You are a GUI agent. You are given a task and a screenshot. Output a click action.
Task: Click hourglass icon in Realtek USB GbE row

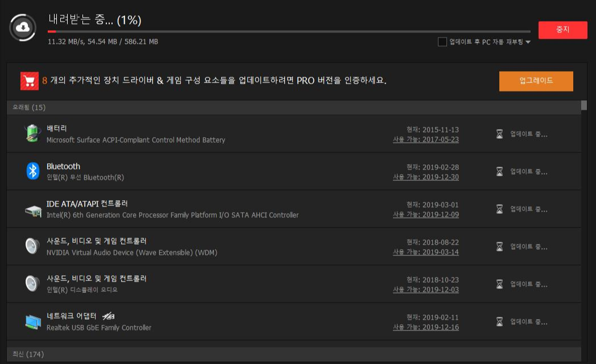pos(499,321)
